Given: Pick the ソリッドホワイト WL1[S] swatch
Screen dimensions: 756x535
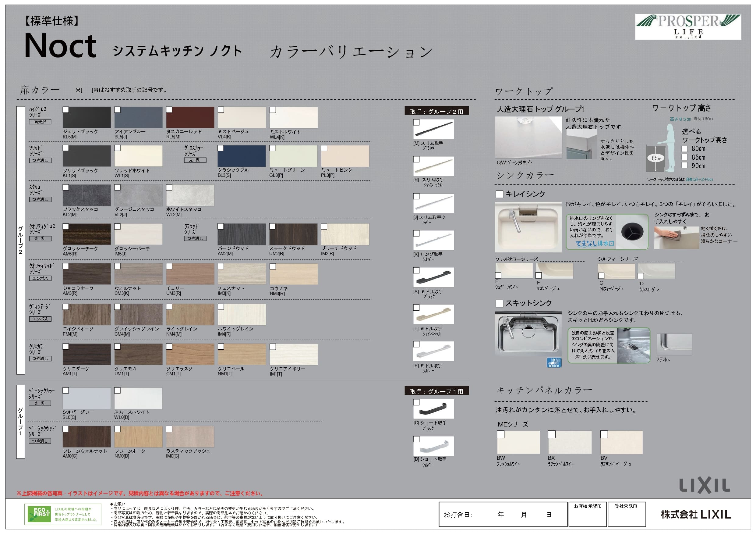Looking at the screenshot, I should (139, 156).
